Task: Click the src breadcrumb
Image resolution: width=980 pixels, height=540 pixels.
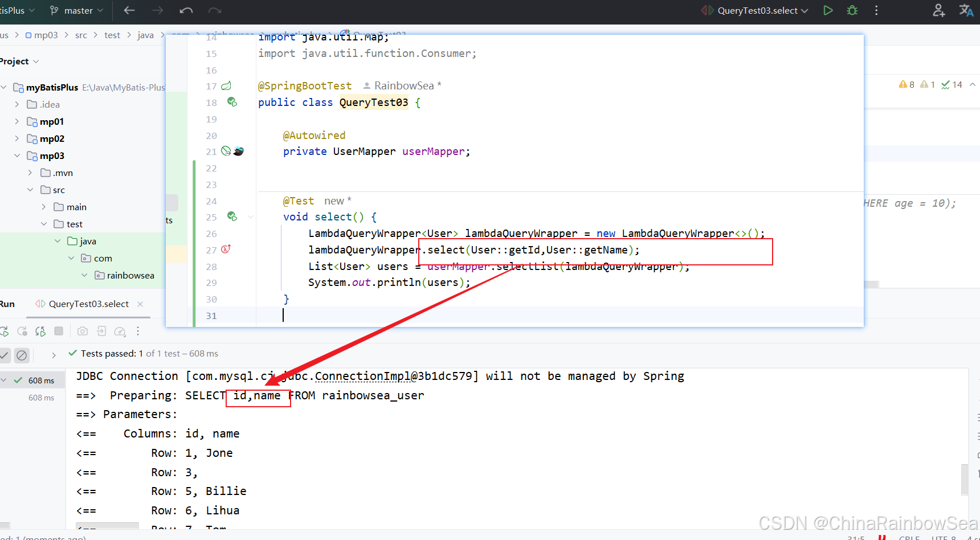Action: (81, 35)
